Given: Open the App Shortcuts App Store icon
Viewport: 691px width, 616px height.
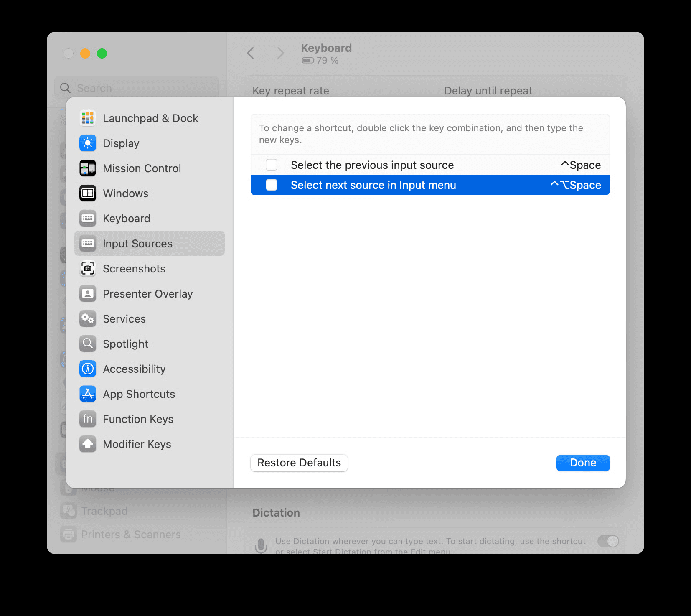Looking at the screenshot, I should click(87, 394).
